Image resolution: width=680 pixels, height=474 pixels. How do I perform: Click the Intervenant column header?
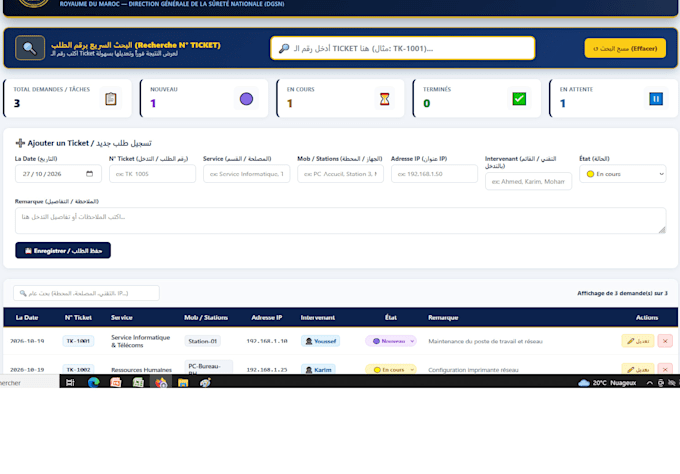[x=318, y=317]
